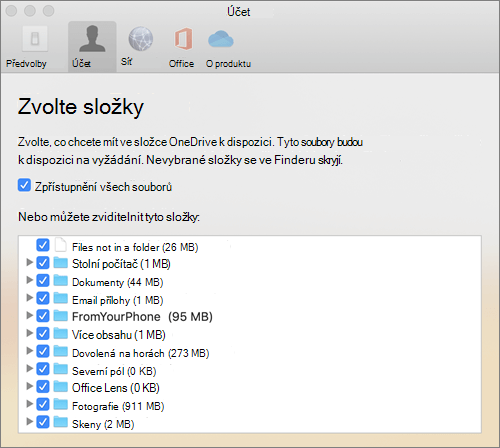This screenshot has width=500, height=448.
Task: Expand the Skeny folder triangle
Action: coord(29,421)
